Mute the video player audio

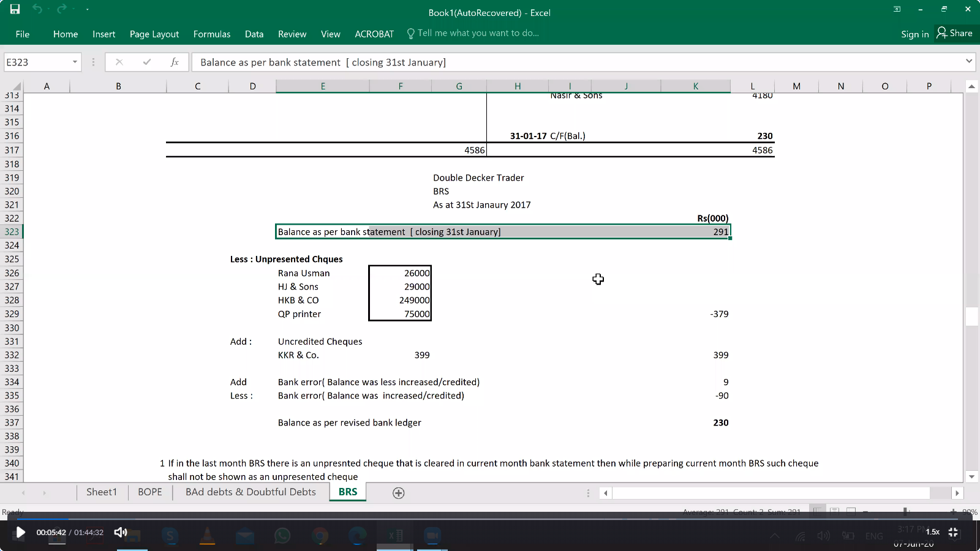(121, 532)
